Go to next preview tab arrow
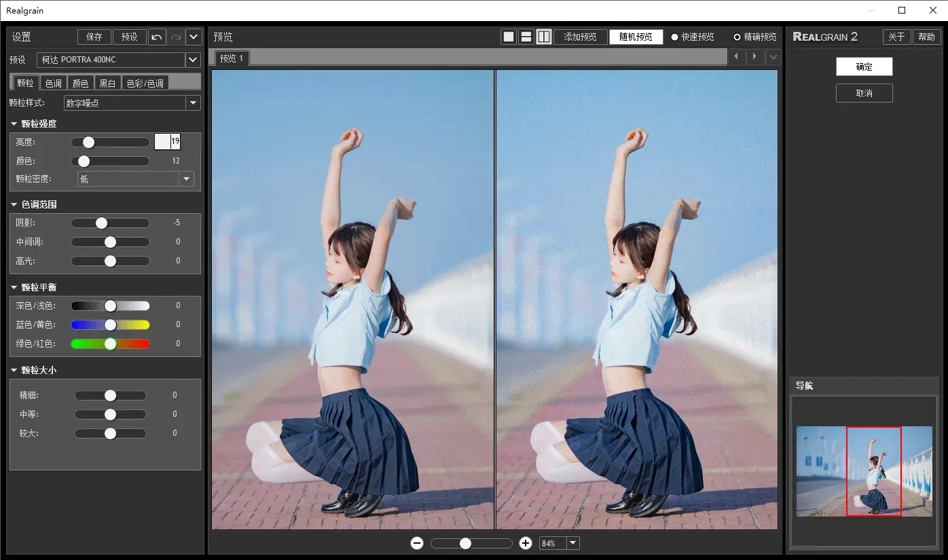Screen dimensions: 948x560 [x=755, y=58]
